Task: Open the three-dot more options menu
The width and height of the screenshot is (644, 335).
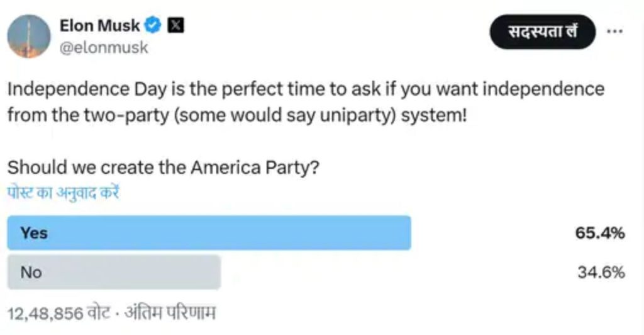Action: 614,31
